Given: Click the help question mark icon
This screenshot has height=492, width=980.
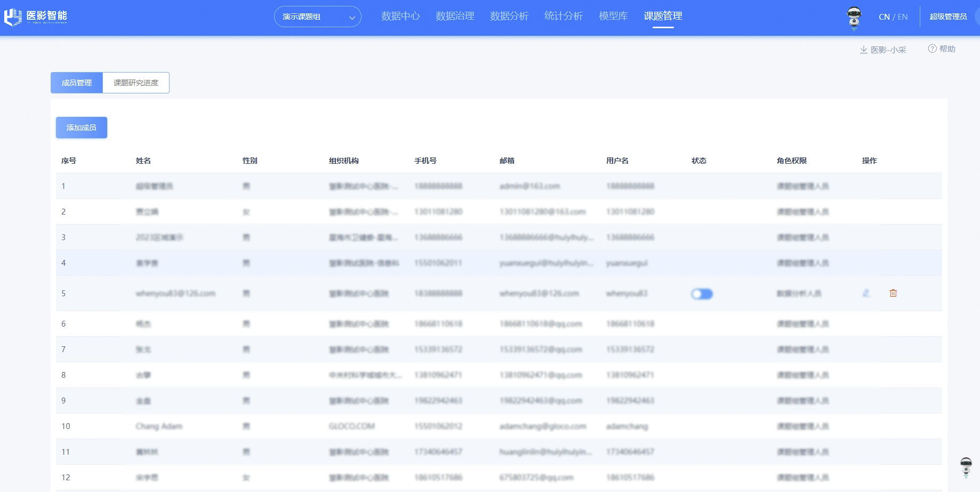Looking at the screenshot, I should click(932, 49).
